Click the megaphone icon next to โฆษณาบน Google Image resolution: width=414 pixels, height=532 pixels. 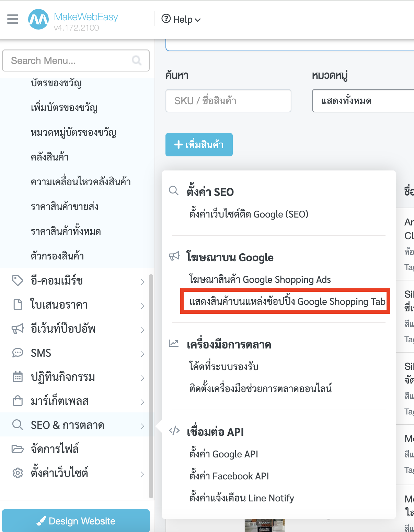174,256
